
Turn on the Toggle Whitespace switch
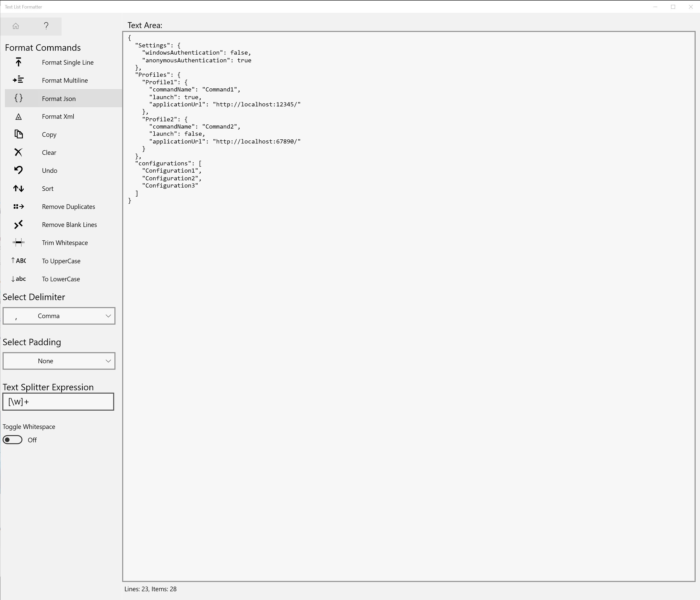[12, 440]
